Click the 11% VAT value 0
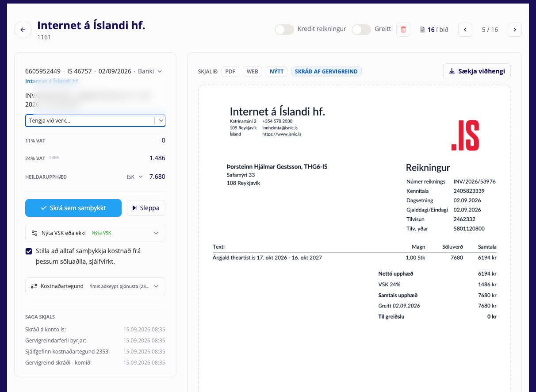536x392 pixels. 163,140
